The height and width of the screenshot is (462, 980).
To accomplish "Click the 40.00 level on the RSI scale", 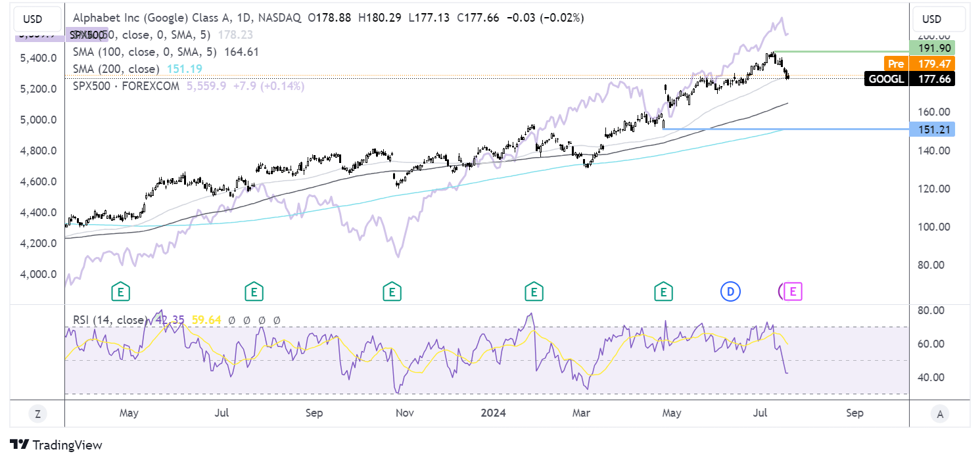I will 932,377.
